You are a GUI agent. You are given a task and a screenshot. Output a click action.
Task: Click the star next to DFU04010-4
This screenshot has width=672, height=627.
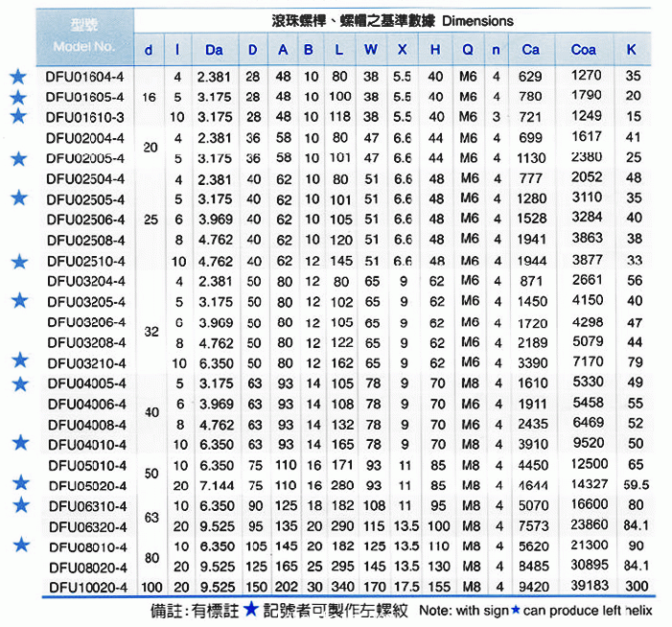[x=17, y=442]
